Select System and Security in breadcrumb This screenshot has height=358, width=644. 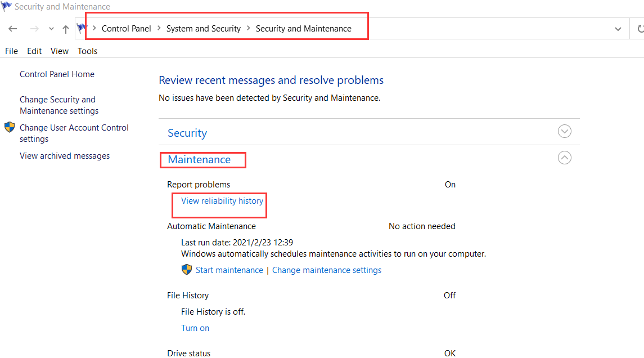pos(203,29)
